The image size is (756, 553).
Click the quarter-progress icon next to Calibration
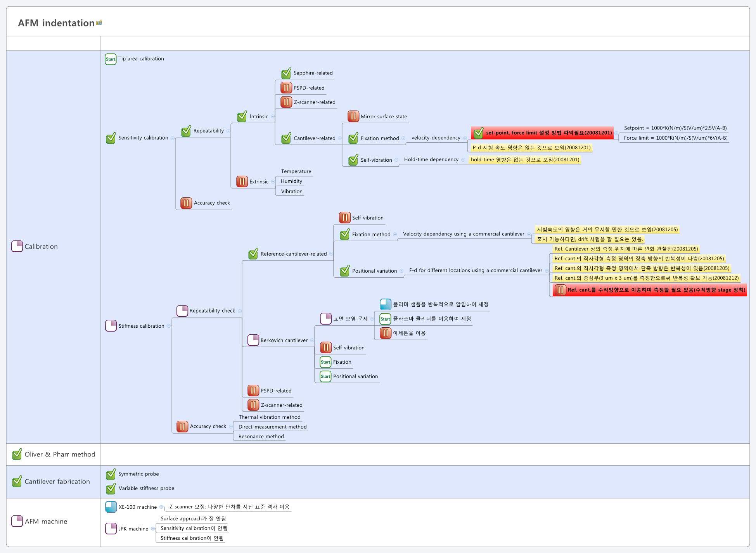click(x=17, y=246)
